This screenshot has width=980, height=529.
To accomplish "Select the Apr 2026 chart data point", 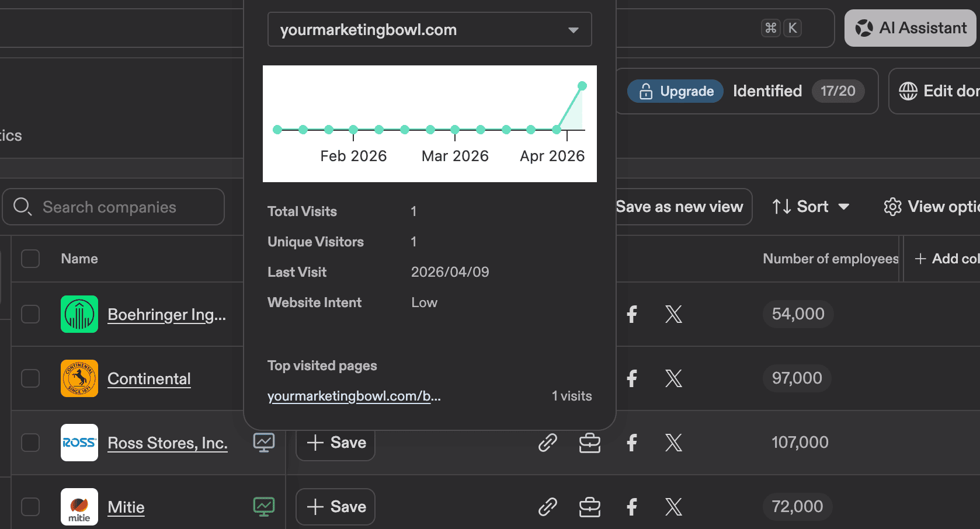I will pos(582,85).
